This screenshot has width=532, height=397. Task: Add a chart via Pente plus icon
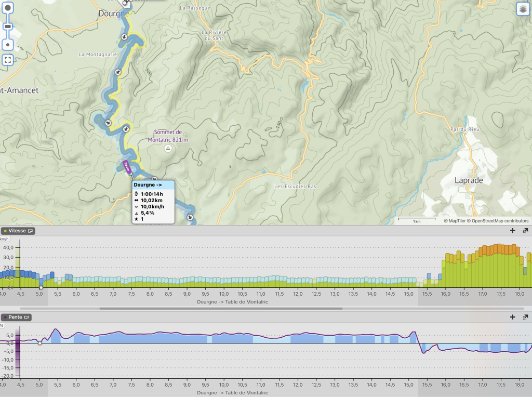[x=513, y=317]
